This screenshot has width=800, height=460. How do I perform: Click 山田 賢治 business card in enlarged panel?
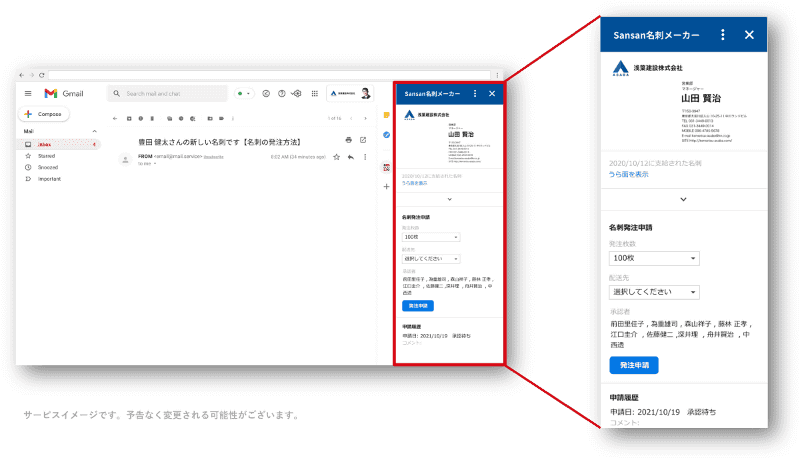683,103
